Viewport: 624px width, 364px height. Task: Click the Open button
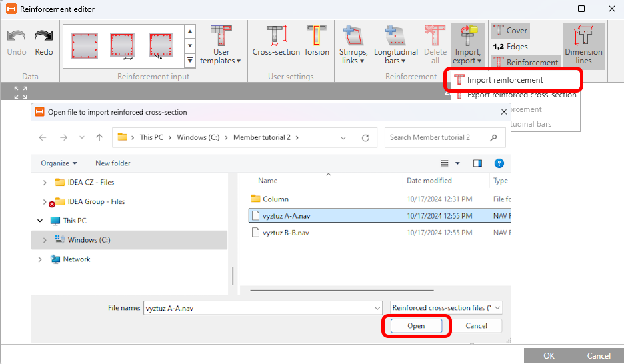click(x=416, y=326)
